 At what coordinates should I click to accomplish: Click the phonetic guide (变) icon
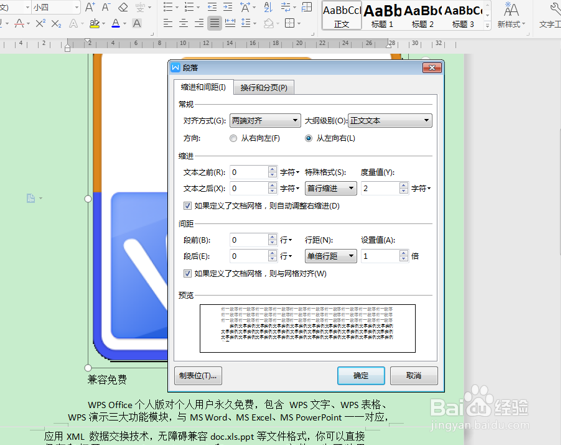[x=140, y=7]
